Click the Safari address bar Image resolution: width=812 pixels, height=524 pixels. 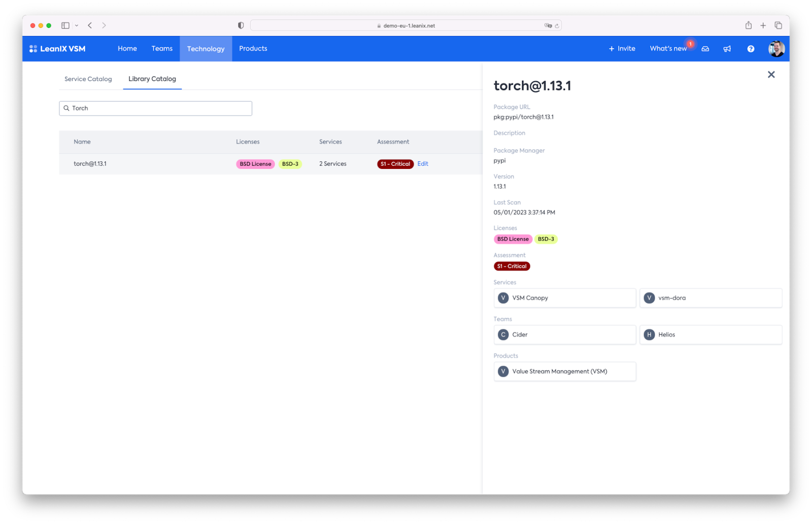tap(406, 25)
